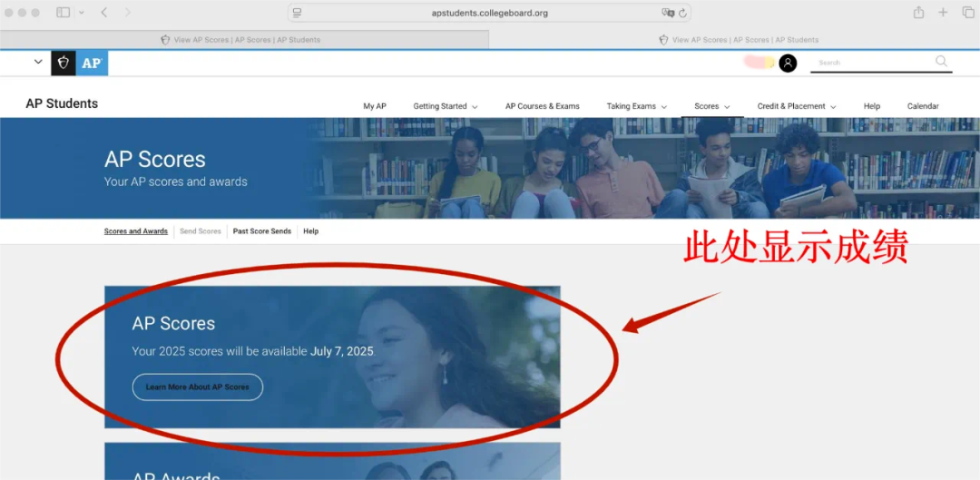The height and width of the screenshot is (480, 980).
Task: Click College Board acorn logo
Action: [x=64, y=64]
